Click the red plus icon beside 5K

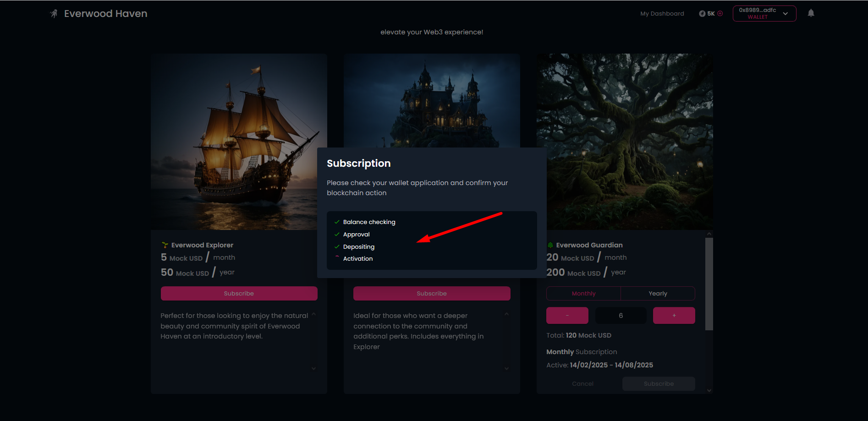pyautogui.click(x=720, y=13)
